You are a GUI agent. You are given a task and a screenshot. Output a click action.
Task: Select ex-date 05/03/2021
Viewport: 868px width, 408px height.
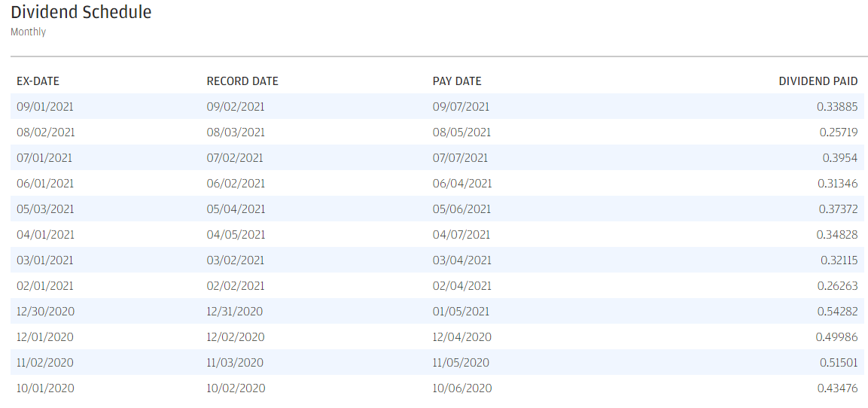pos(45,209)
